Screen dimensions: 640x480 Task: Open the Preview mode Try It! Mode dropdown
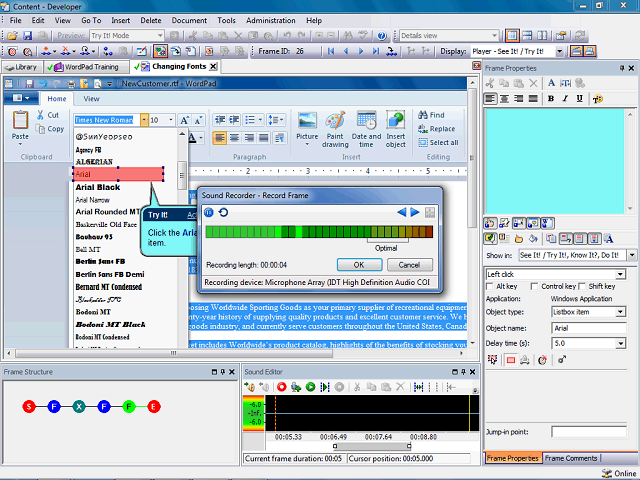point(160,36)
